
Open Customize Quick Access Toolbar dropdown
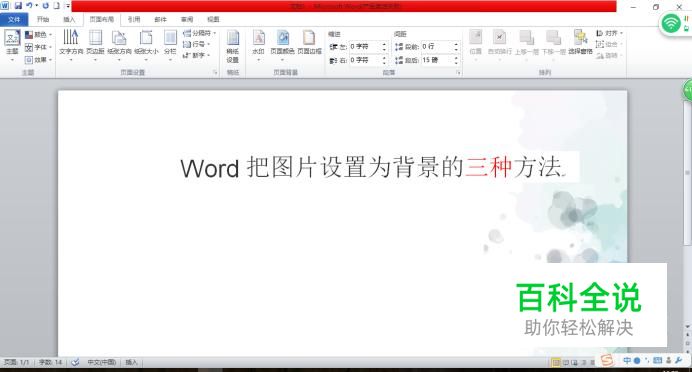click(x=68, y=6)
